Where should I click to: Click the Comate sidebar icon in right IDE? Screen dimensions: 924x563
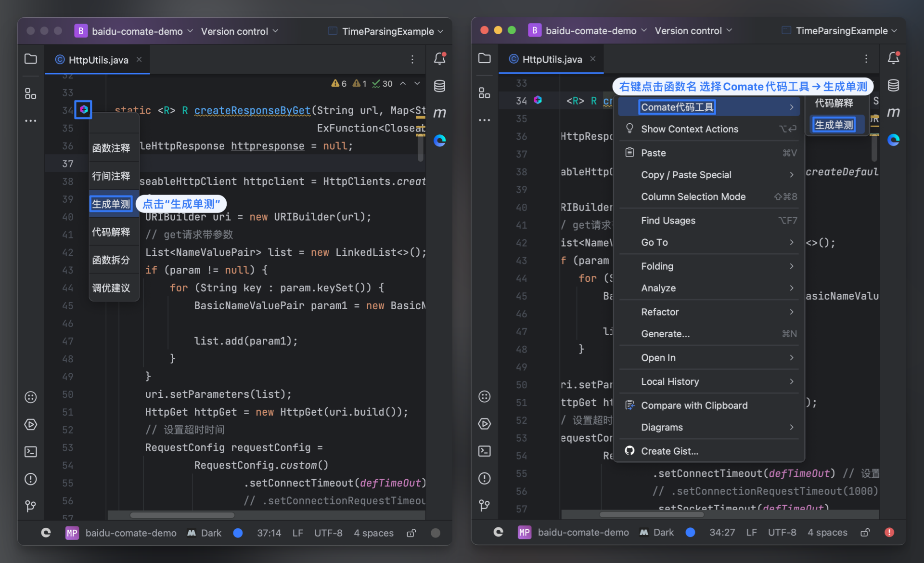click(893, 140)
